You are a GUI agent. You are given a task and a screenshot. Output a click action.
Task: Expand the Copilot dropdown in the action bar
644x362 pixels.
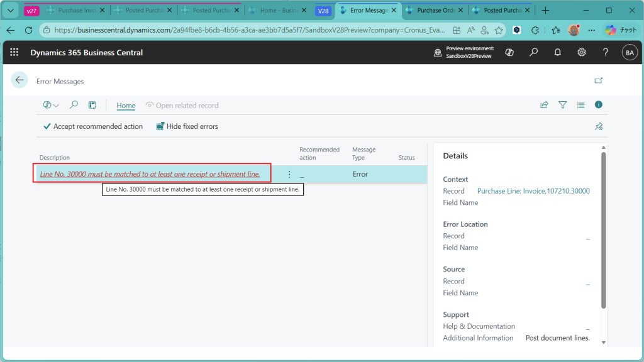point(51,105)
